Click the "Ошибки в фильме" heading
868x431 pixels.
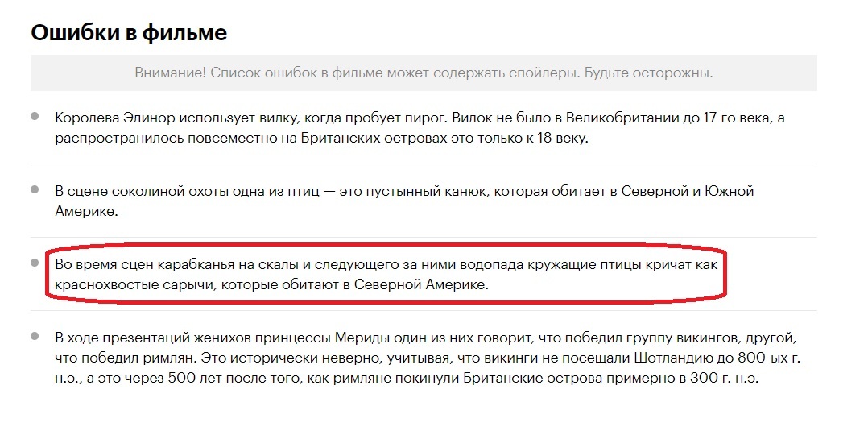129,32
